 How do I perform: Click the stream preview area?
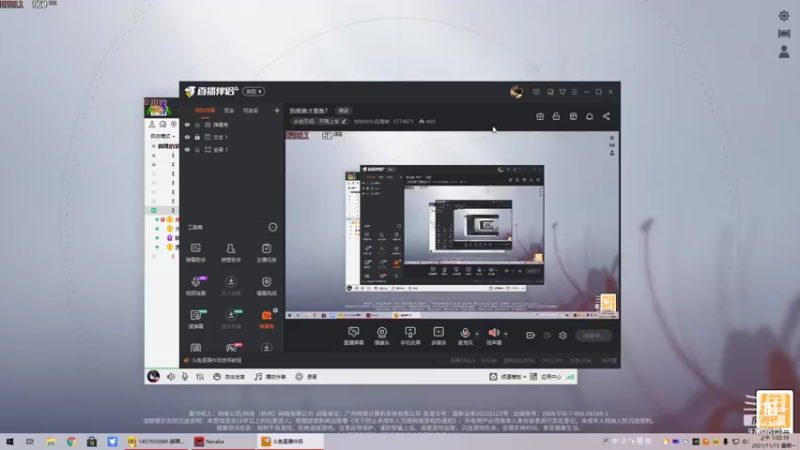pos(452,225)
